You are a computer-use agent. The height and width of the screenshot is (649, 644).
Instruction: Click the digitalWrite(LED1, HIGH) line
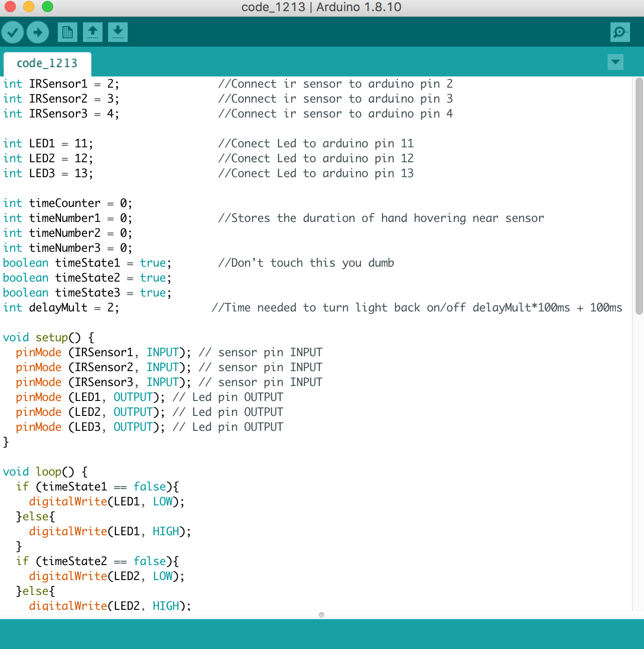pos(110,532)
